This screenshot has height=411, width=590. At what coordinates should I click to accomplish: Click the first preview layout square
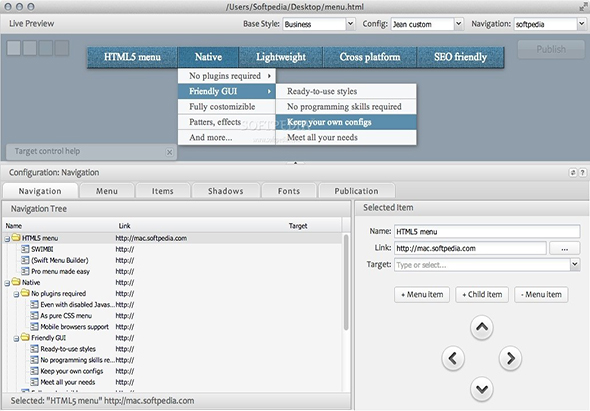pos(14,48)
